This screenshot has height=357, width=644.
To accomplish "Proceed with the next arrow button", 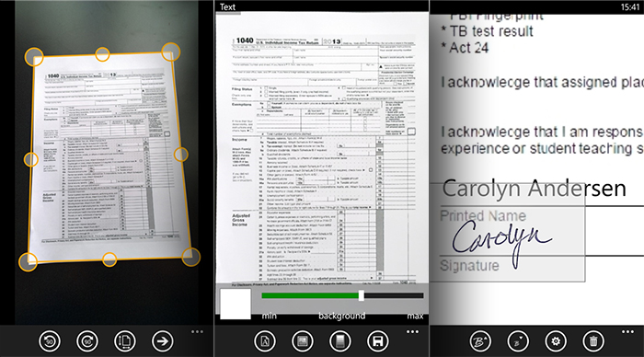I will click(x=162, y=341).
